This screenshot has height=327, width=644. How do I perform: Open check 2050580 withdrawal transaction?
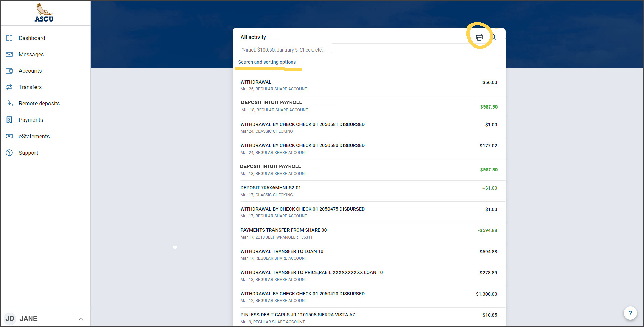[369, 149]
